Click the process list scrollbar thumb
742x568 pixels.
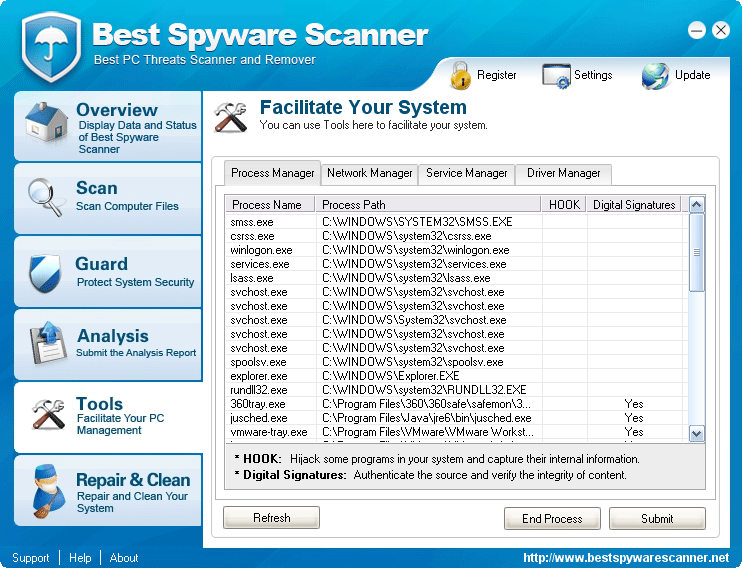click(x=697, y=252)
